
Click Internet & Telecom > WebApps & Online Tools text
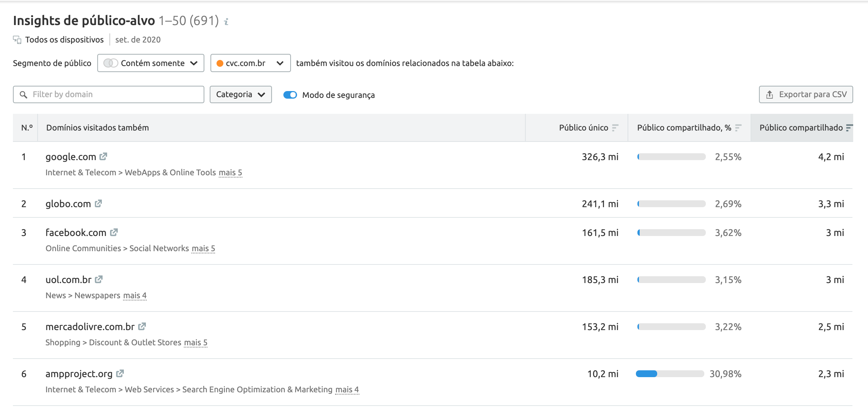(131, 173)
